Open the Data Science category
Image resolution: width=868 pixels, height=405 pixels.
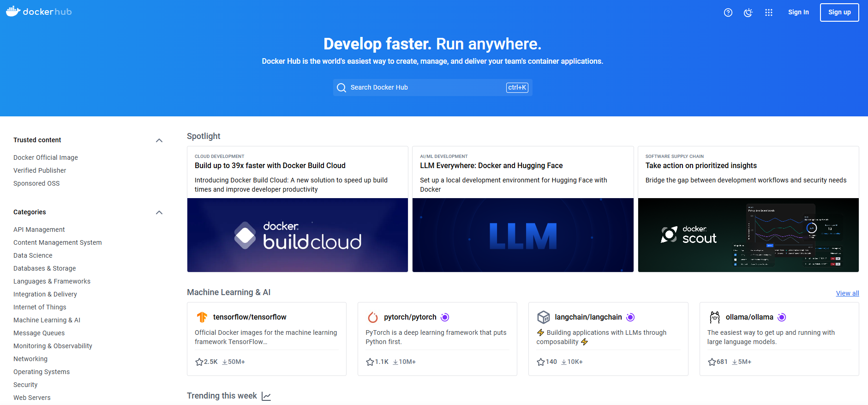click(x=33, y=255)
